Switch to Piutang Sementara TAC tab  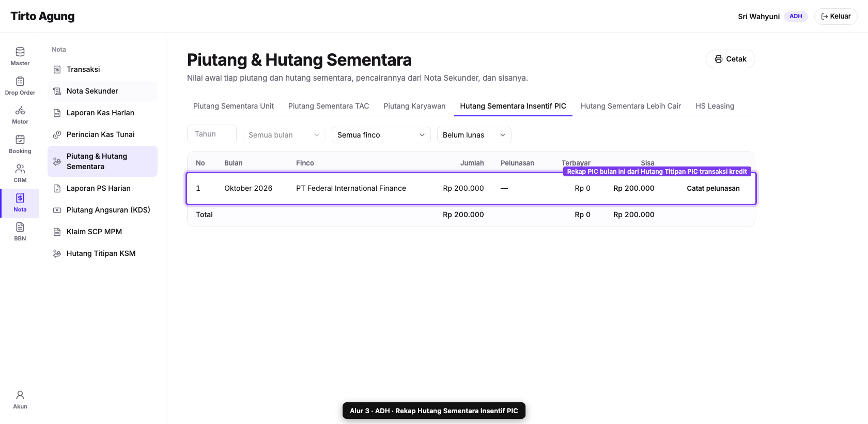point(329,106)
